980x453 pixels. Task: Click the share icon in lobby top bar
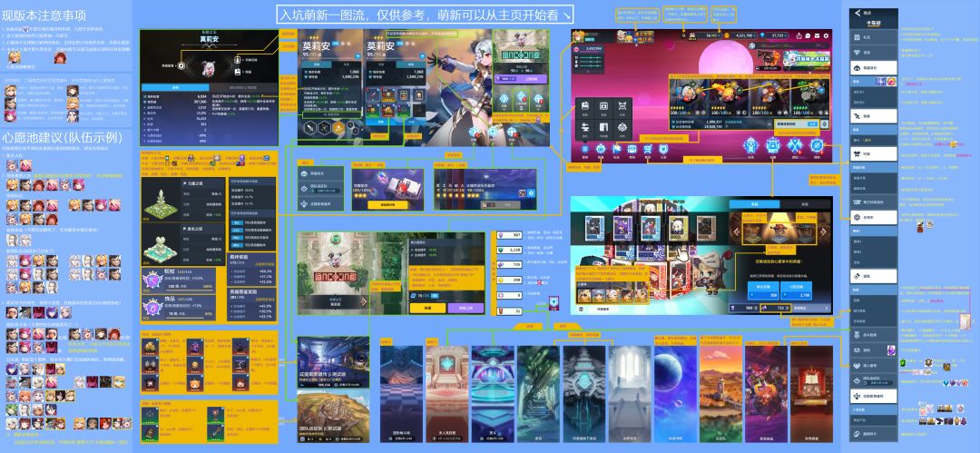tap(799, 35)
